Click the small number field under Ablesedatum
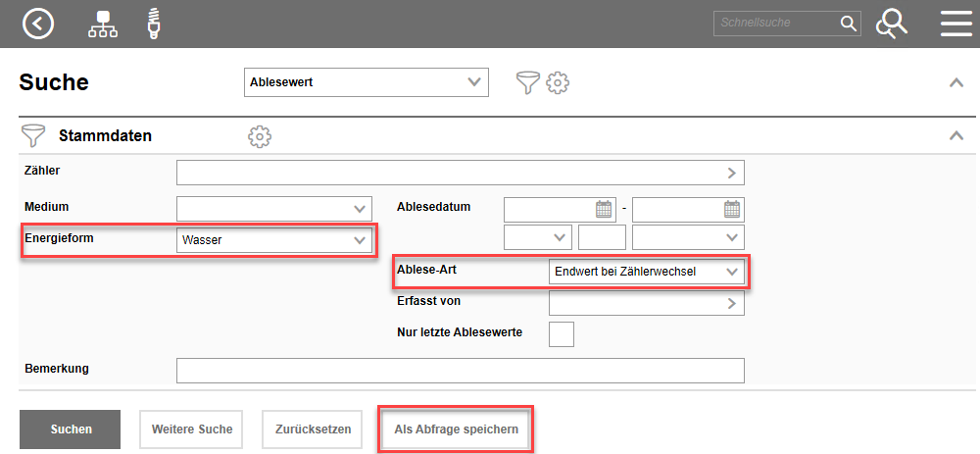 tap(602, 237)
